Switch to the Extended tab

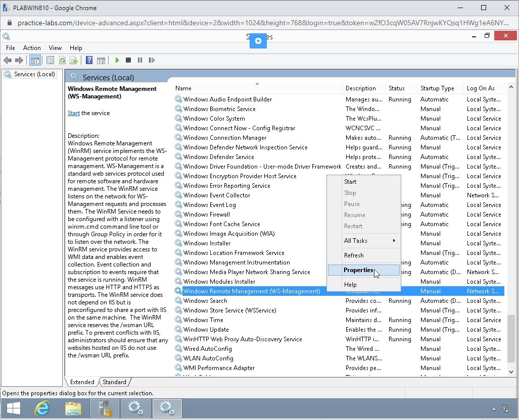[82, 382]
